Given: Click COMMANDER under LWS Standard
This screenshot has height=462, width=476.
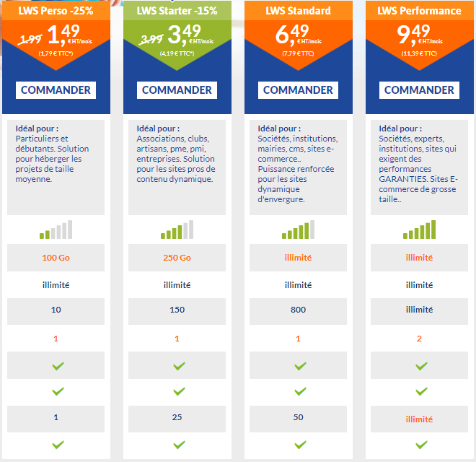Looking at the screenshot, I should (298, 90).
